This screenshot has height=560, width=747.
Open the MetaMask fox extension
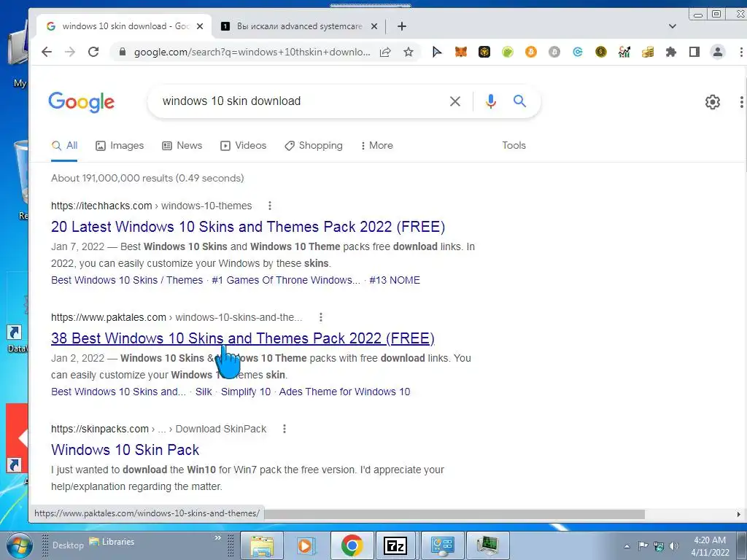tap(461, 52)
